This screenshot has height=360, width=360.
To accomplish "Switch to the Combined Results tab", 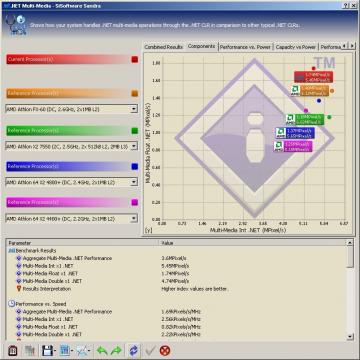I will pos(164,47).
